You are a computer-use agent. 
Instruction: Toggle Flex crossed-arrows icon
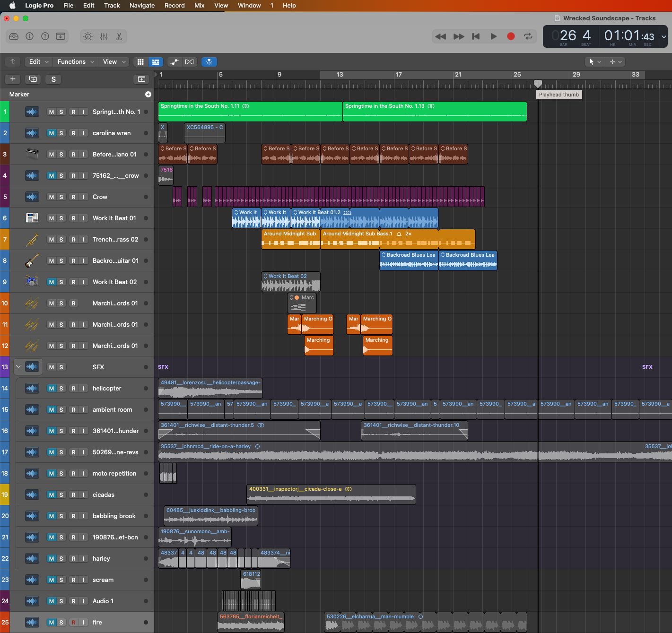click(190, 62)
